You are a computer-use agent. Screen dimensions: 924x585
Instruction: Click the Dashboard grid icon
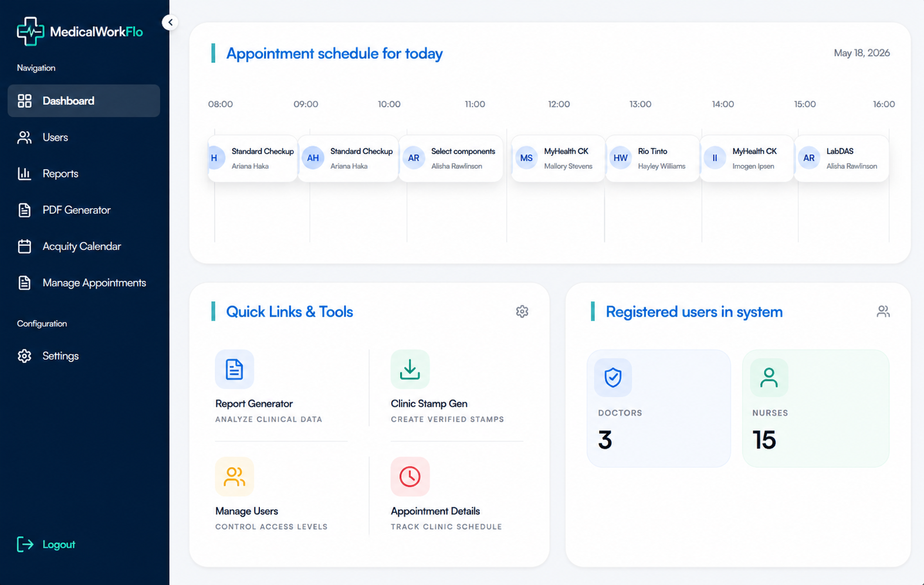25,101
